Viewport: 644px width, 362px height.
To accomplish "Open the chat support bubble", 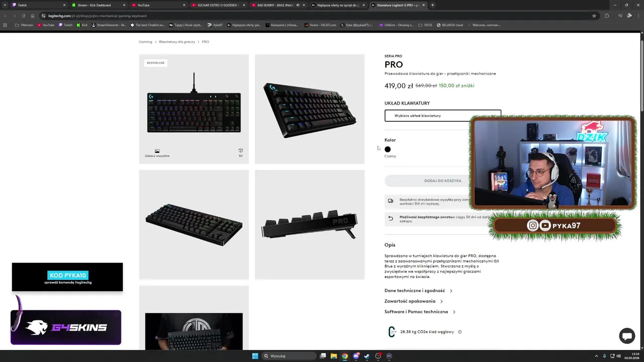I will (627, 336).
